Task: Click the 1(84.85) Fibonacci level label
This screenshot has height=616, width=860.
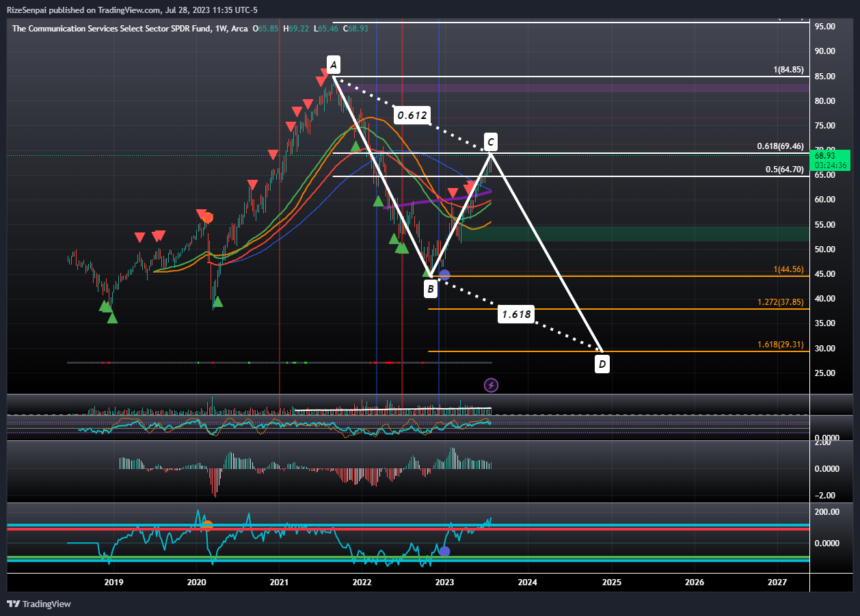Action: pyautogui.click(x=788, y=70)
